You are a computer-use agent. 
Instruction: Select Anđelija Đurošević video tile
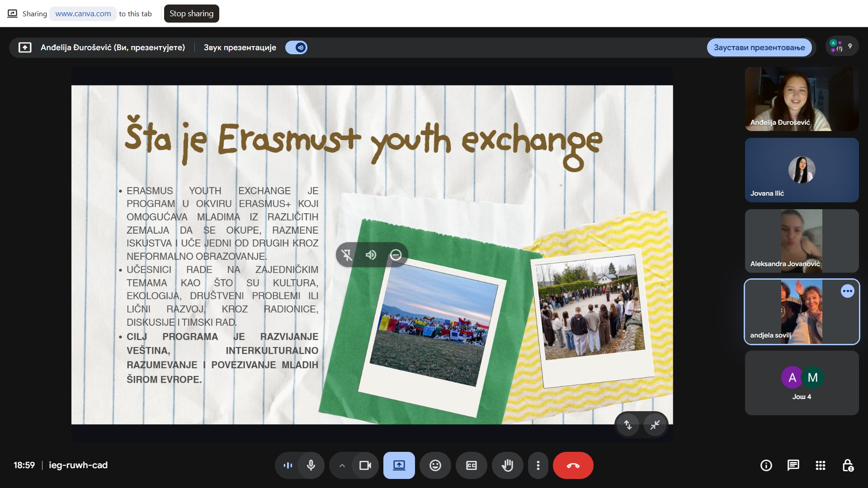[x=802, y=99]
